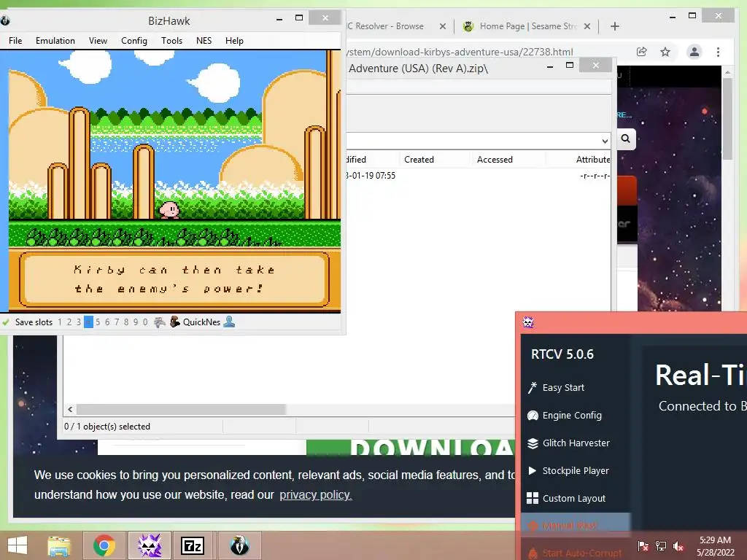
Task: Select save slot 1 in BizHawk
Action: 60,322
